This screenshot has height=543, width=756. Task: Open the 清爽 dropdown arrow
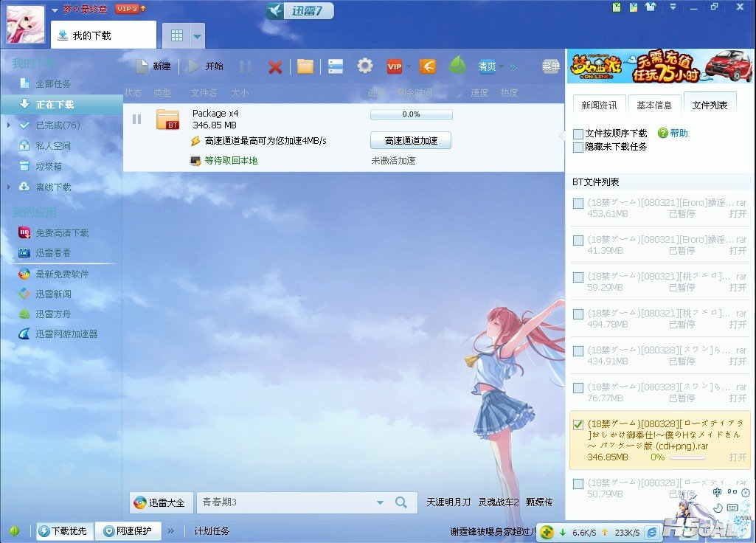(x=502, y=66)
